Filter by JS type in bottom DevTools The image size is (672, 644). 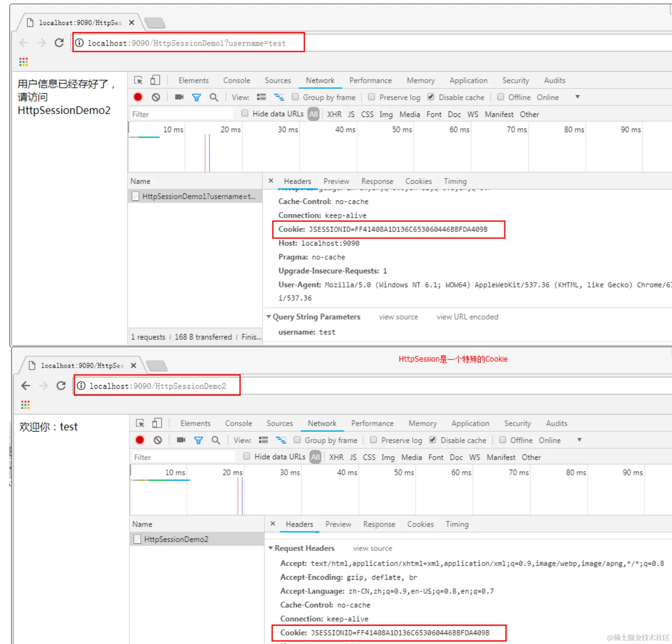point(353,457)
